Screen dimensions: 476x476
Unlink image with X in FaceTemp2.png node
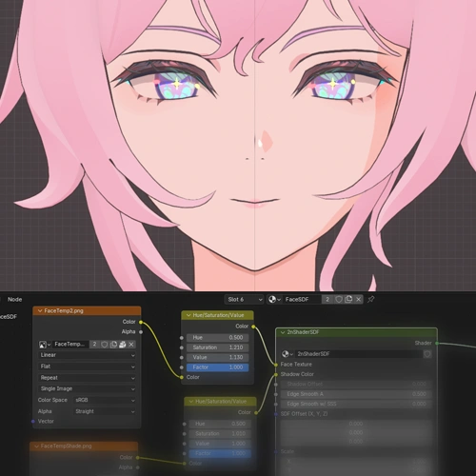pos(131,345)
